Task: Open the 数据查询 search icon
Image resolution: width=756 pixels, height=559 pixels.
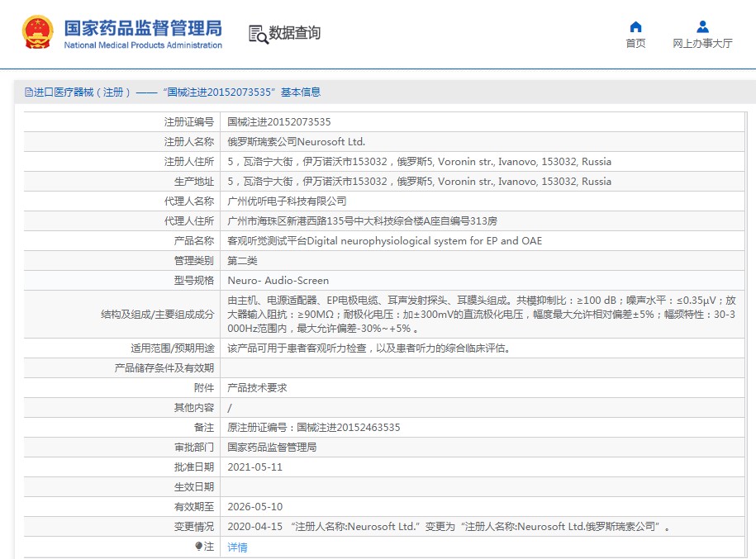Action: coord(258,34)
